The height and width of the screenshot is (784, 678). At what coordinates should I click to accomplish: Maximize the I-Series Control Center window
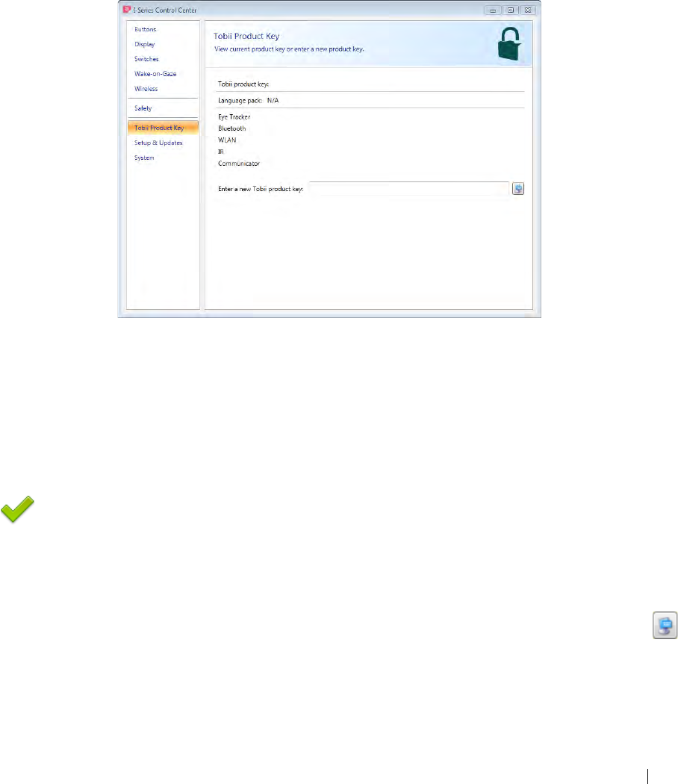(x=511, y=10)
